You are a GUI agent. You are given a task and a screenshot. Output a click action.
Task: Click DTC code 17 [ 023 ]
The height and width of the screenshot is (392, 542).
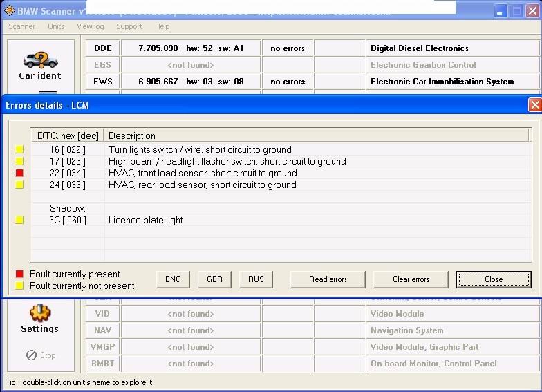[x=68, y=161]
